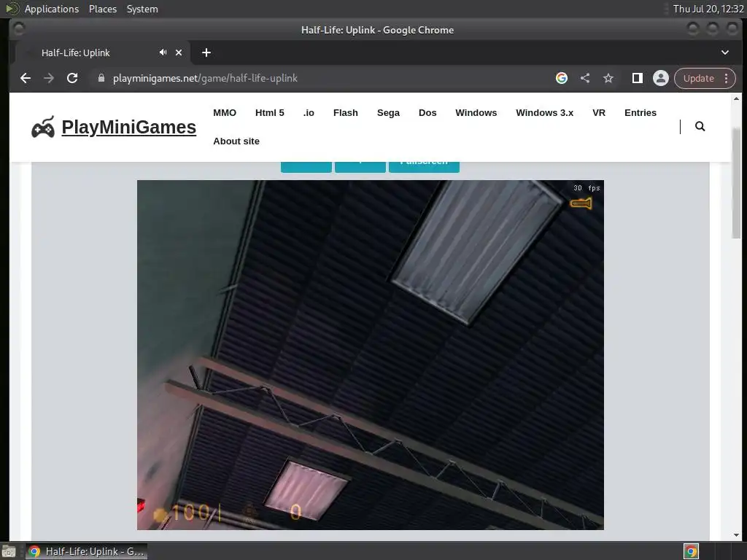This screenshot has height=560, width=747.
Task: Select Chrome window in taskbar
Action: [x=86, y=551]
